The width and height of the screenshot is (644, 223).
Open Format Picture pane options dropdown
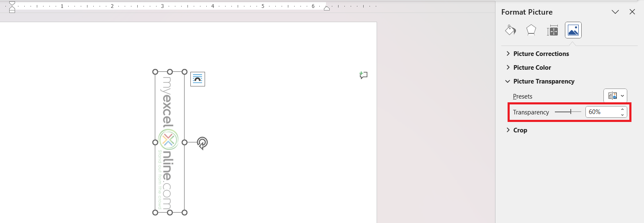(x=615, y=12)
